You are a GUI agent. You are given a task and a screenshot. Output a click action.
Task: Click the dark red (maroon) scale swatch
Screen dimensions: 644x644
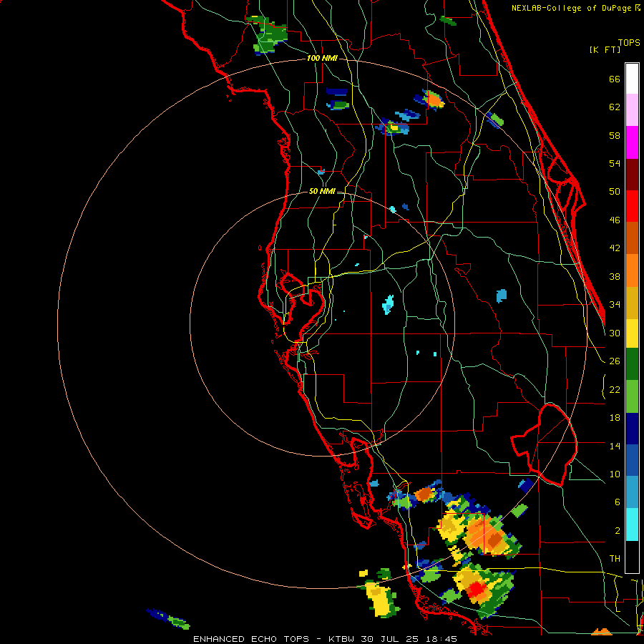632,175
